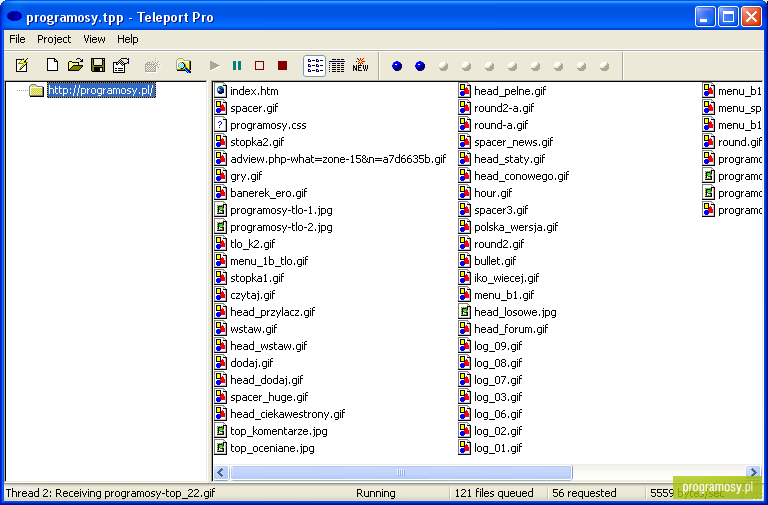Select log_01.gif
This screenshot has height=505, width=768.
(x=498, y=448)
